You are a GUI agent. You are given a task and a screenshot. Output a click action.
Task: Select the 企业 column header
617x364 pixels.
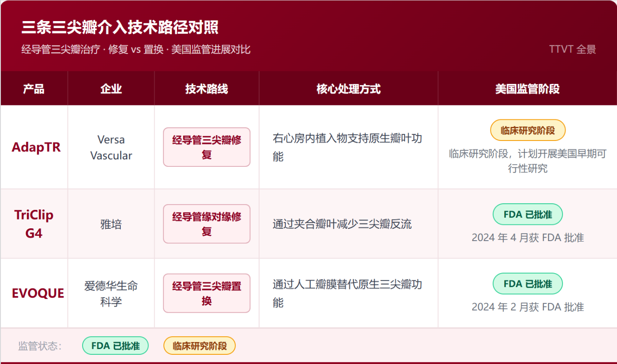coord(111,89)
